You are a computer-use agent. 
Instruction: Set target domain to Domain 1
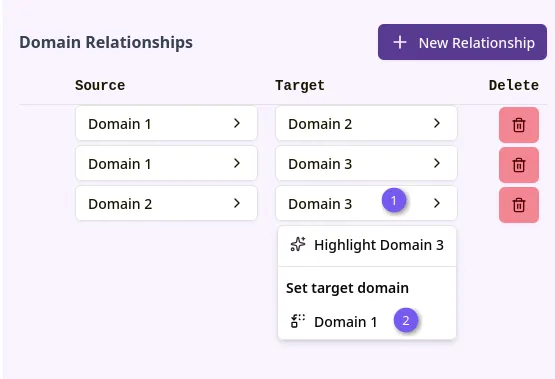367,322
